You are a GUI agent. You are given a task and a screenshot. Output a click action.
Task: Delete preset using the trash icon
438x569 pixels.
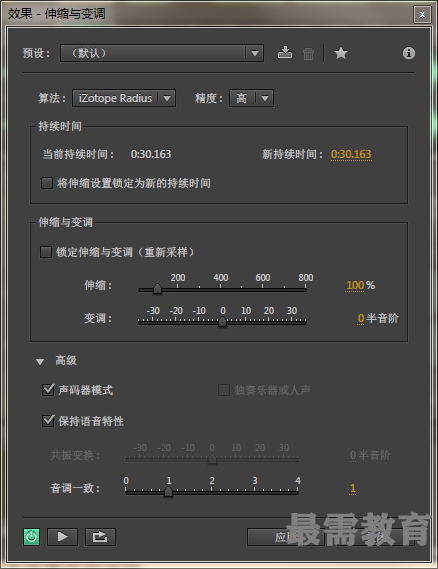[x=308, y=54]
